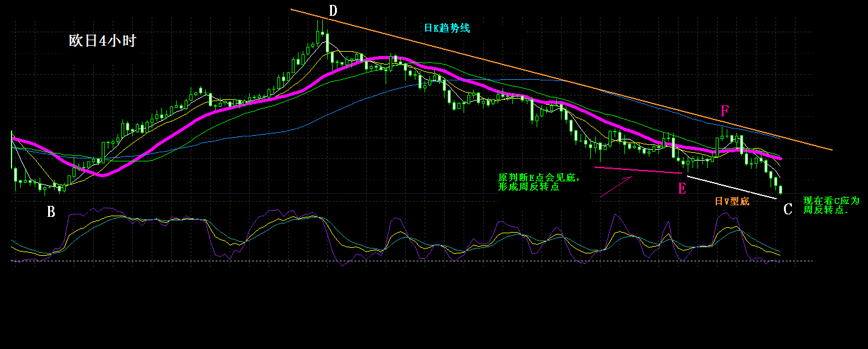Select the low point label B
The height and width of the screenshot is (349, 868).
(x=52, y=212)
